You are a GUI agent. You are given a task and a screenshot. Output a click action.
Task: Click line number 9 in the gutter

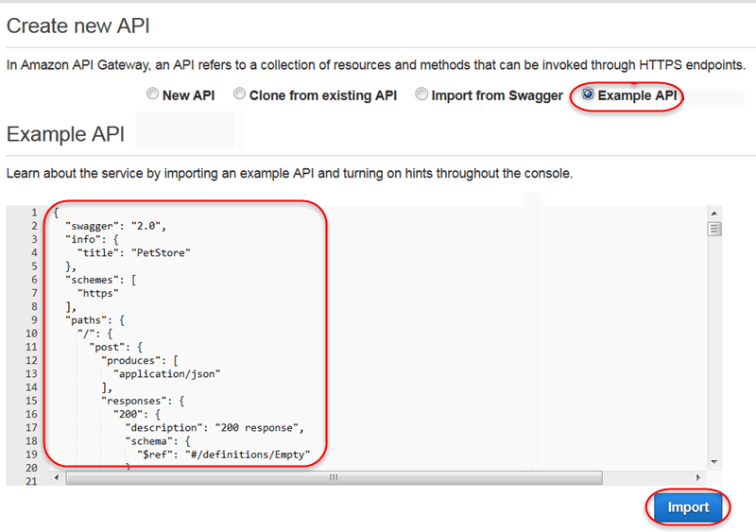34,320
